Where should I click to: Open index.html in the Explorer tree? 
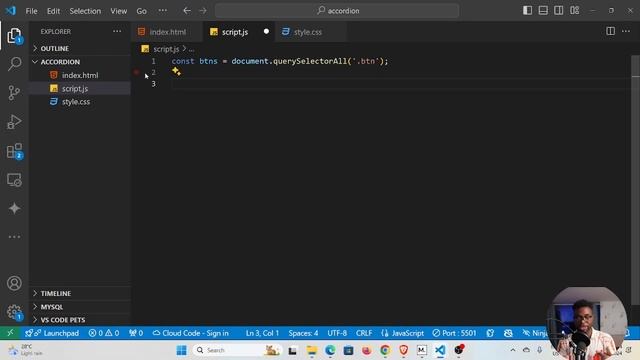[80, 75]
